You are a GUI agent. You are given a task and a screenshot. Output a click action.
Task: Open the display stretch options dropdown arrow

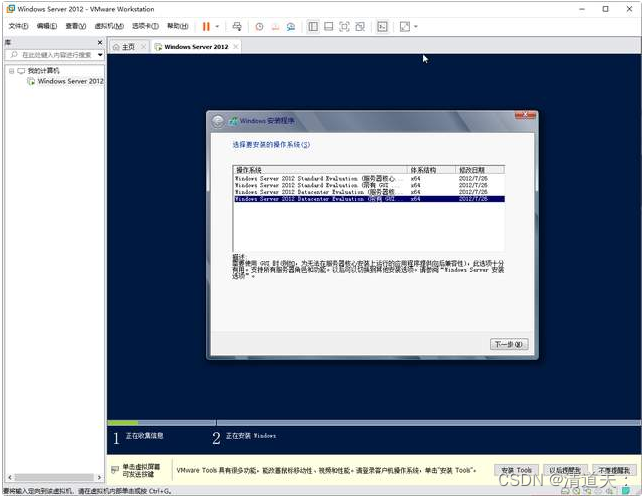coord(416,27)
